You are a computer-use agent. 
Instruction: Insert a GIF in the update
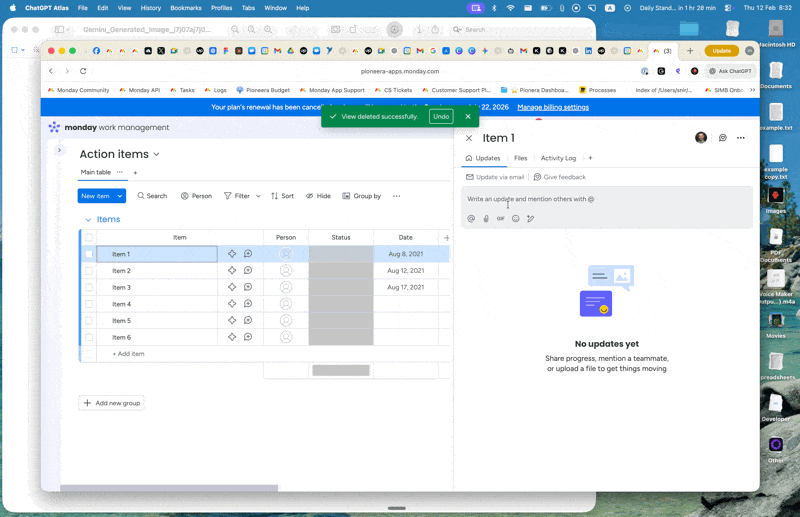[x=501, y=218]
